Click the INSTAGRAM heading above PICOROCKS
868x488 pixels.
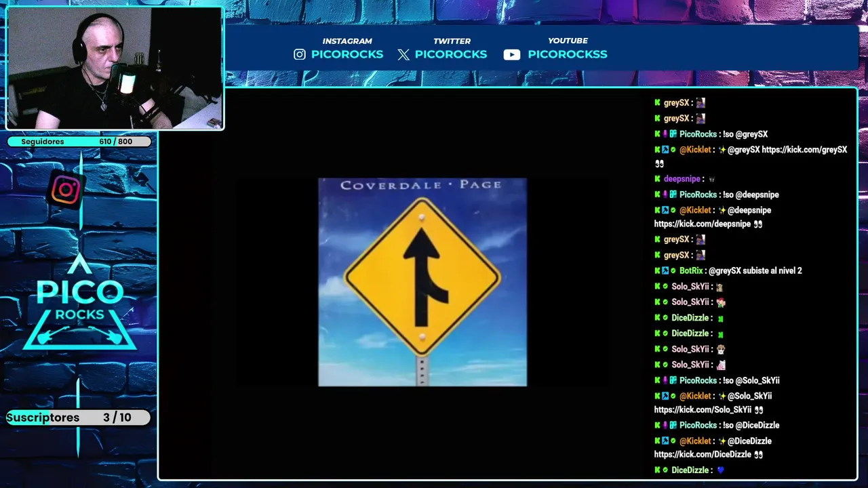click(347, 41)
